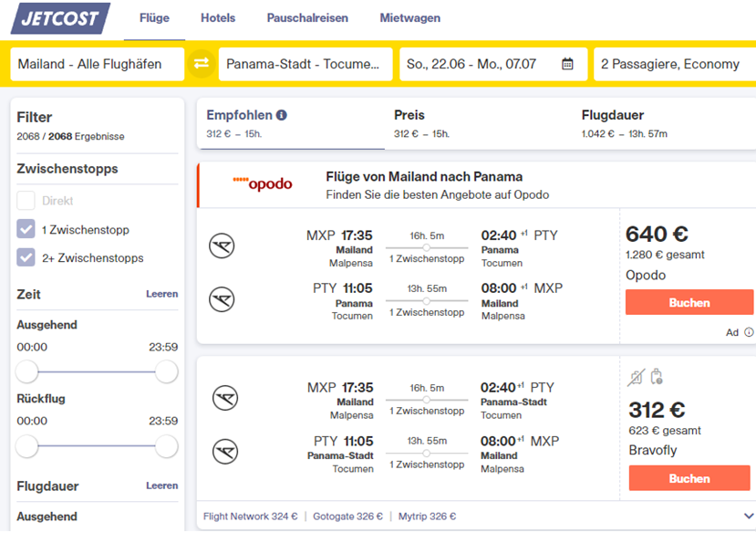
Task: Click airline logo for 640 € return flight
Action: click(x=222, y=299)
